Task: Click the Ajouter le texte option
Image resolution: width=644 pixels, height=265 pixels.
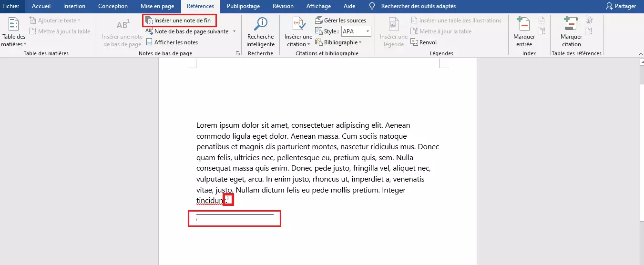Action: [x=55, y=20]
